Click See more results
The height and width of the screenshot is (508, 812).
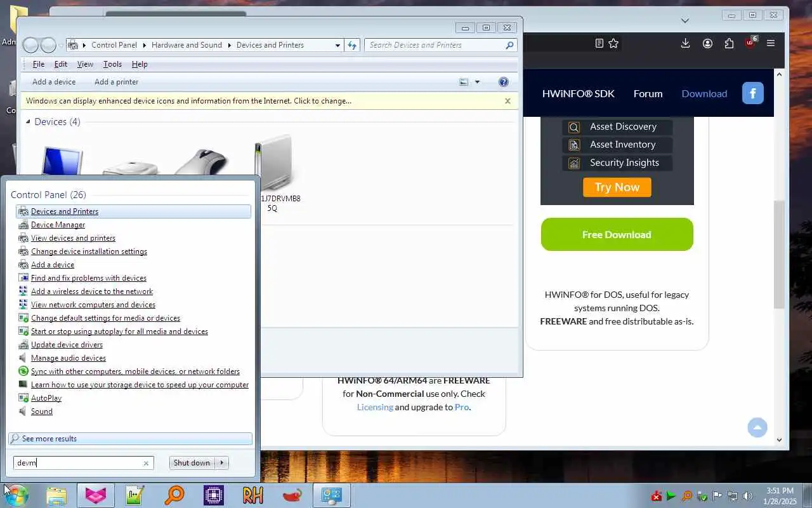(x=131, y=439)
